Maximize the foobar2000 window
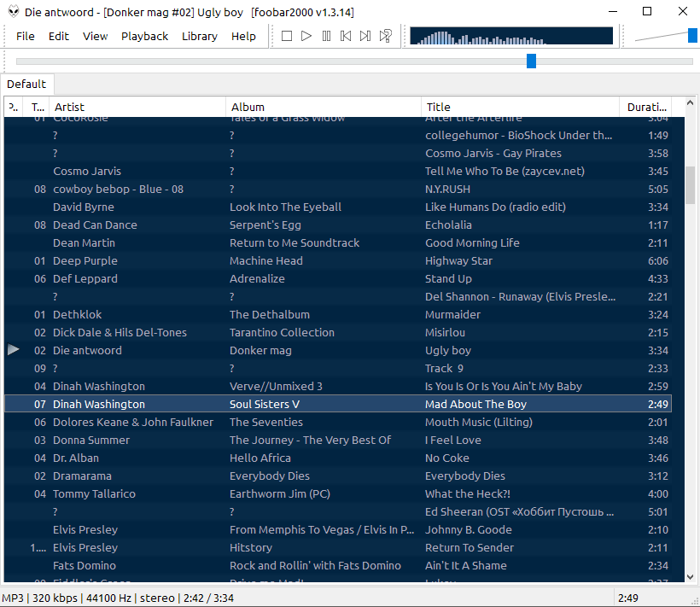 647,12
